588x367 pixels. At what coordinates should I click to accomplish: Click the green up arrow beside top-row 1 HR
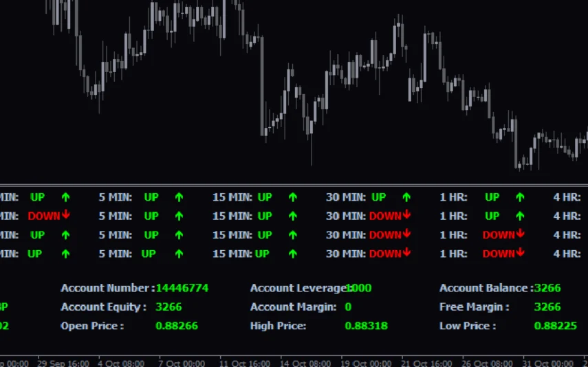tap(520, 197)
